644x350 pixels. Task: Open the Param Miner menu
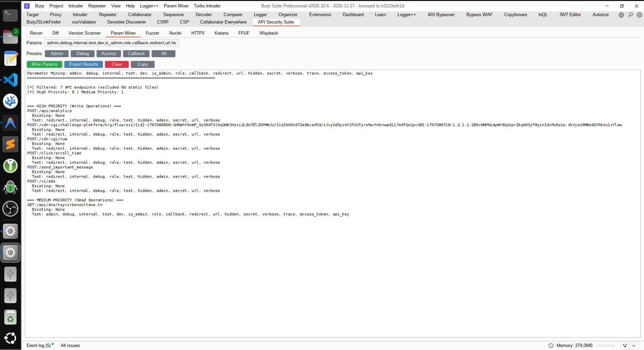pyautogui.click(x=176, y=6)
